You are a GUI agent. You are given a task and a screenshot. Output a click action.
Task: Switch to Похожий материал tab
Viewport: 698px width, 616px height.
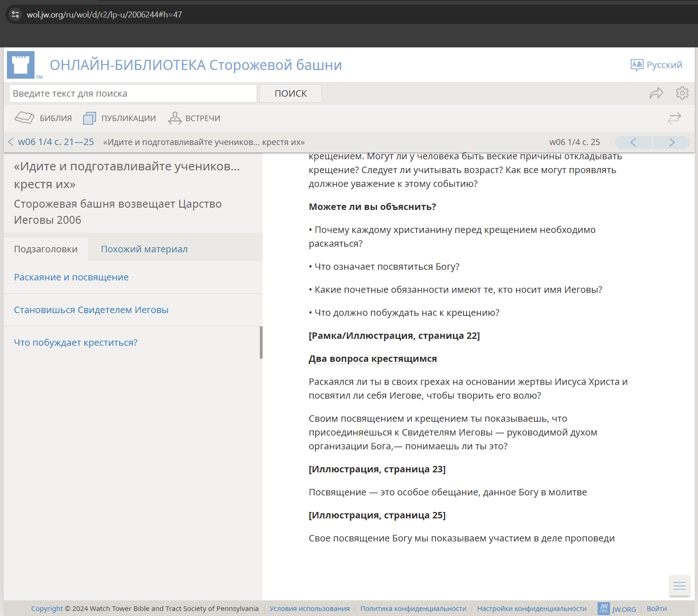click(x=144, y=249)
